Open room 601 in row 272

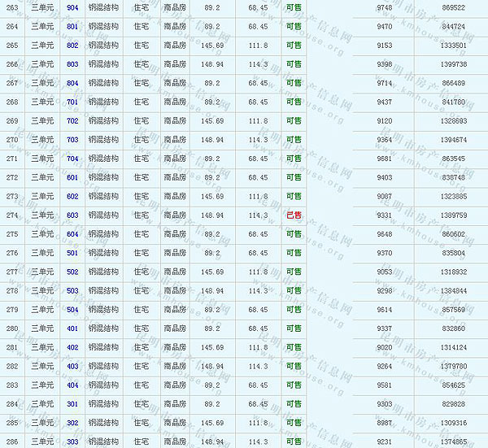click(72, 177)
